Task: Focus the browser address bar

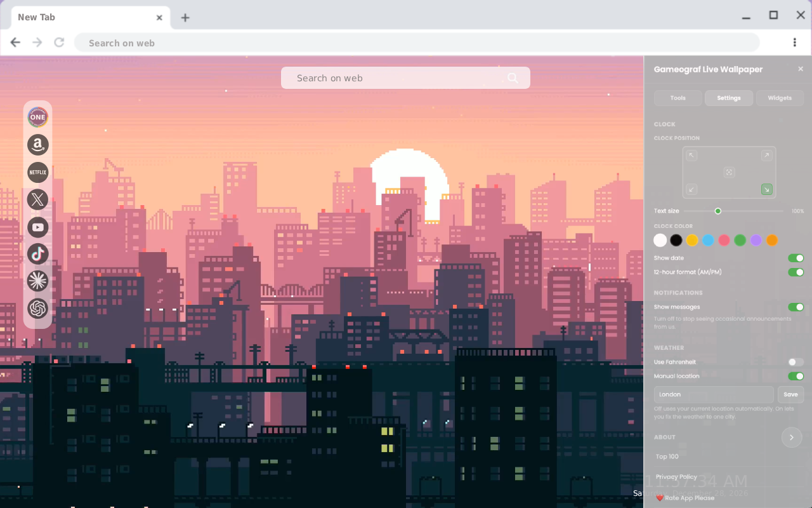Action: pos(417,43)
